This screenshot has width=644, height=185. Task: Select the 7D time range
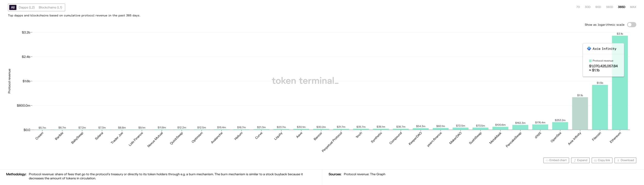[x=578, y=7]
